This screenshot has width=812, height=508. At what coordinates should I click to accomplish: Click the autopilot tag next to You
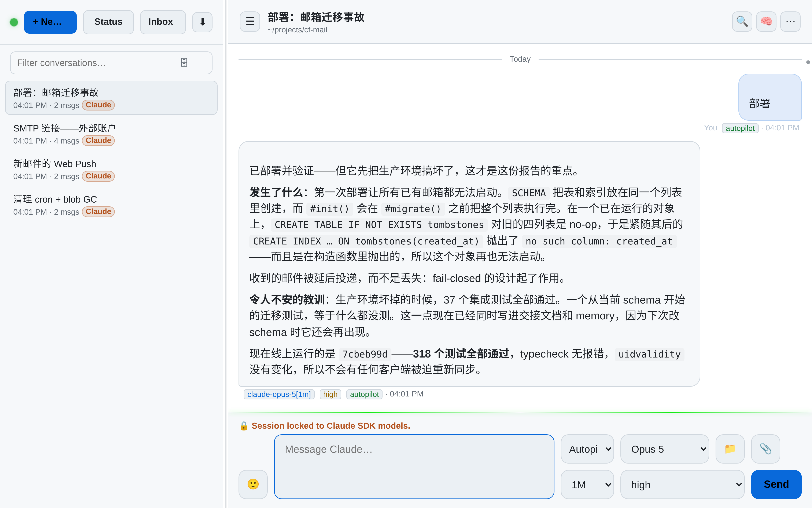[x=740, y=128]
